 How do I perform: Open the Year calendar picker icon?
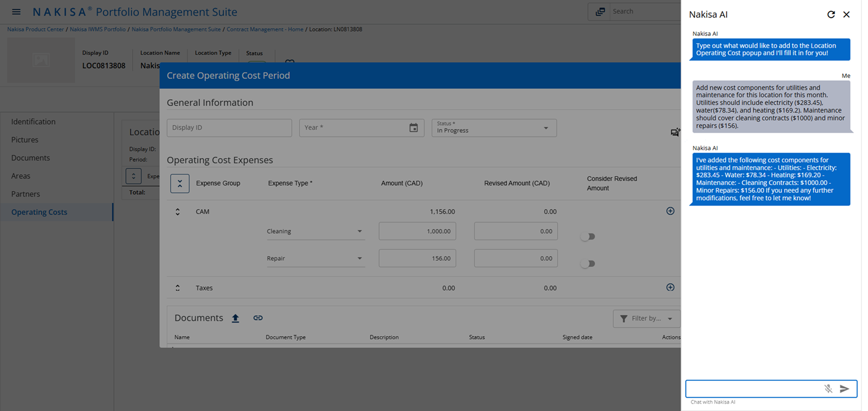click(414, 128)
